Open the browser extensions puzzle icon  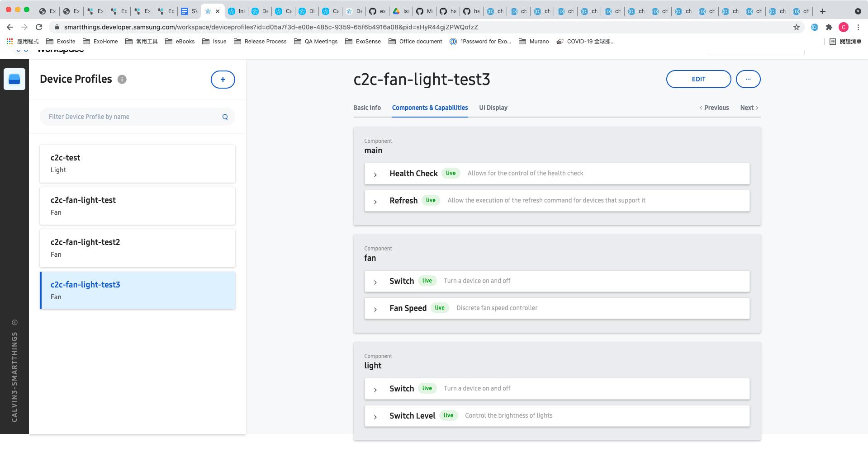829,27
